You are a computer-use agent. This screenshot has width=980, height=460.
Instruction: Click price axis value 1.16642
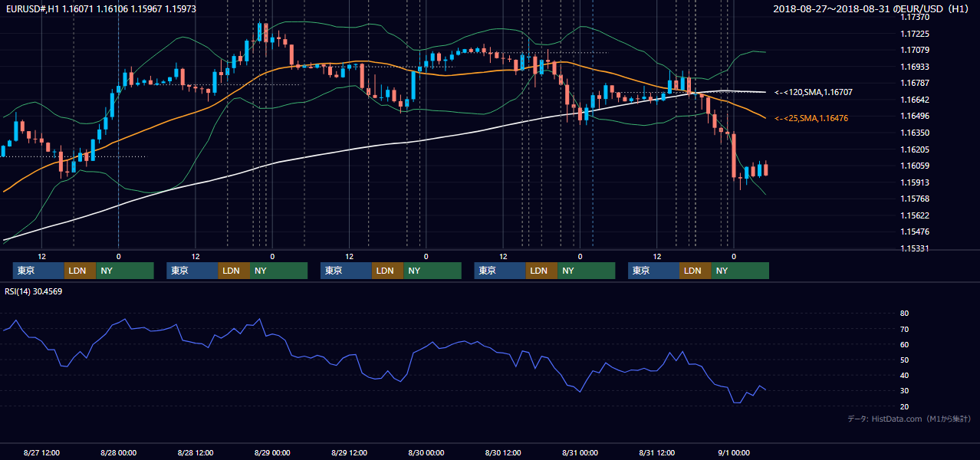[915, 100]
